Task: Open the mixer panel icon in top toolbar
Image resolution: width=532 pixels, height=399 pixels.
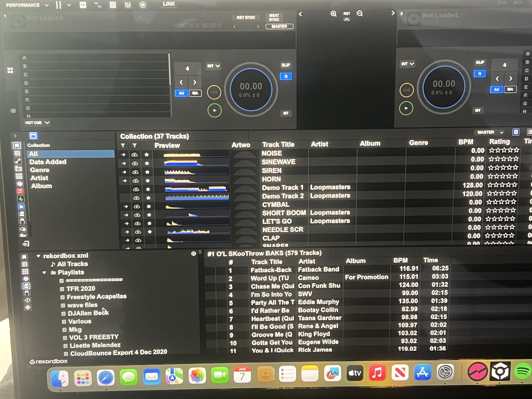Action: 128,5
